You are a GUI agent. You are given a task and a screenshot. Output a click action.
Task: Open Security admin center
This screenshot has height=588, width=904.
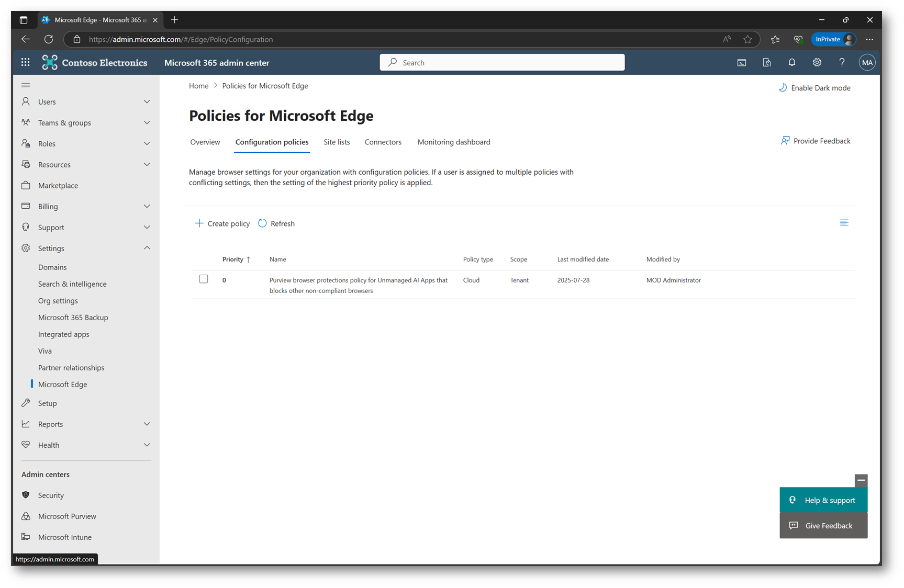[51, 495]
